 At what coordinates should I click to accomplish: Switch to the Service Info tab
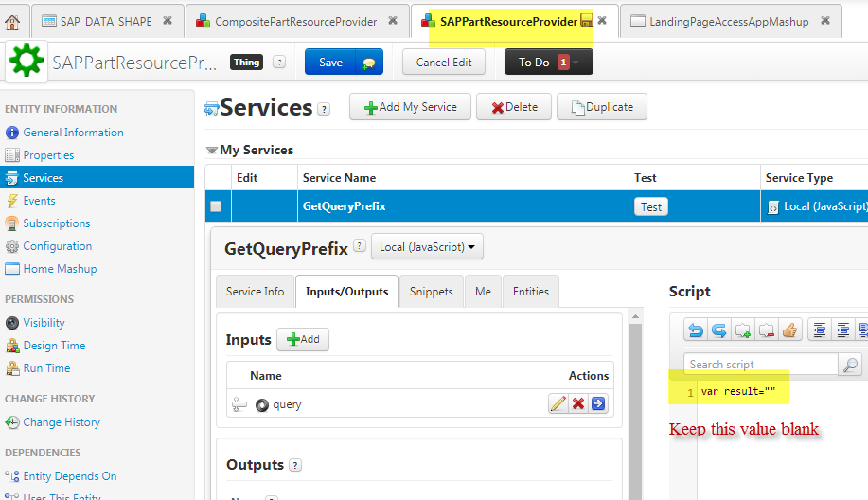[x=255, y=292]
